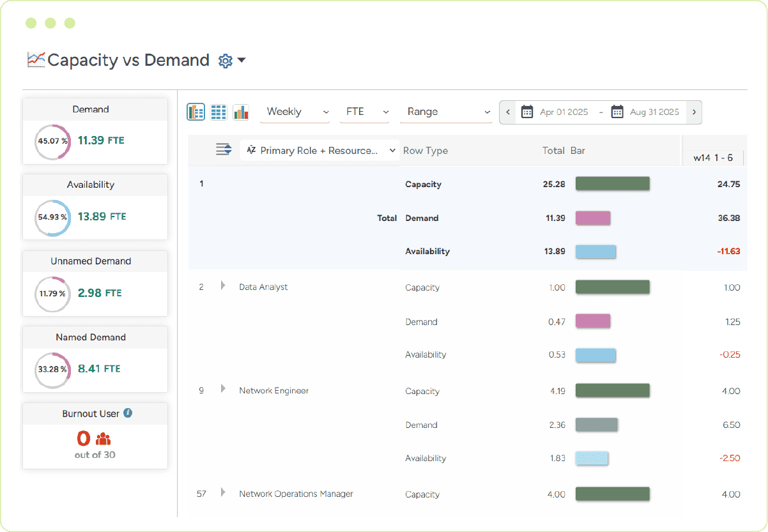The width and height of the screenshot is (768, 532).
Task: Open the Primary Role + Resource grouping selector
Action: click(319, 150)
